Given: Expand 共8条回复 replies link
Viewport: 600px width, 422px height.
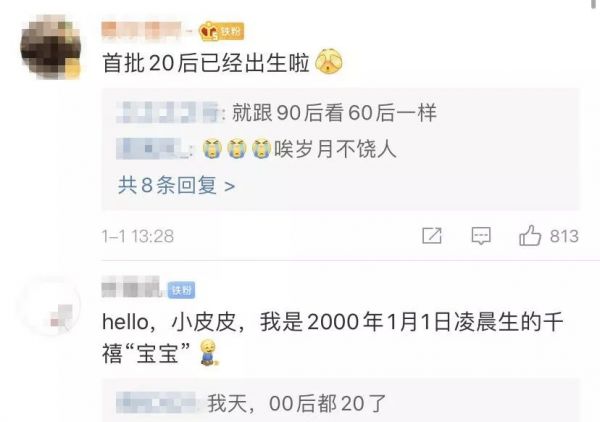Looking at the screenshot, I should click(x=176, y=186).
